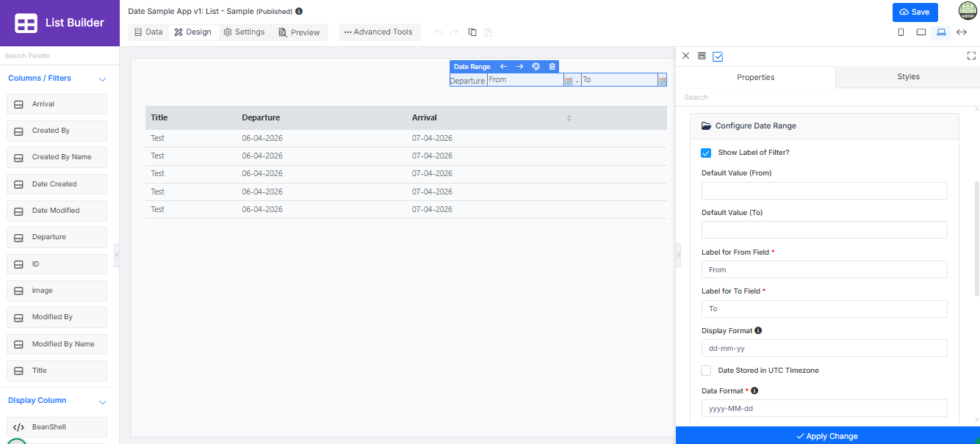Delete the Date Range filter via trash icon
Screen dimensions: 980x444
pos(552,67)
